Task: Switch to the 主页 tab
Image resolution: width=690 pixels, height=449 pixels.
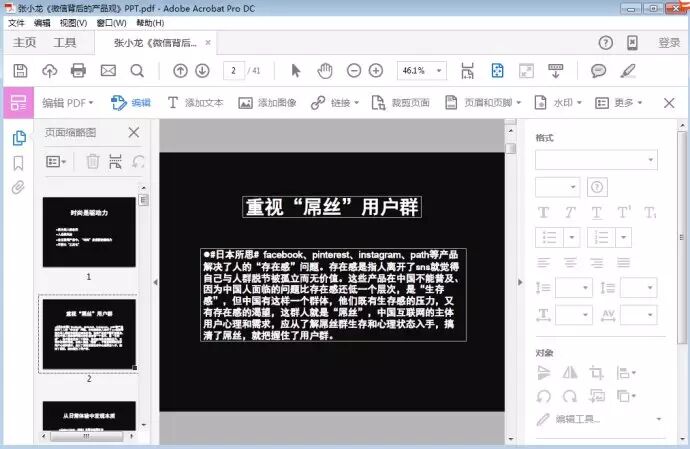Action: 24,43
